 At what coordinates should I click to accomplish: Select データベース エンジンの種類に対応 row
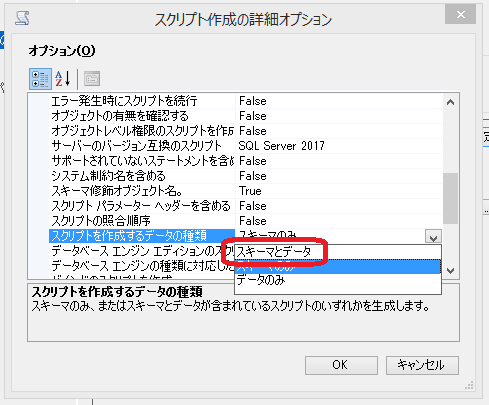pyautogui.click(x=142, y=266)
